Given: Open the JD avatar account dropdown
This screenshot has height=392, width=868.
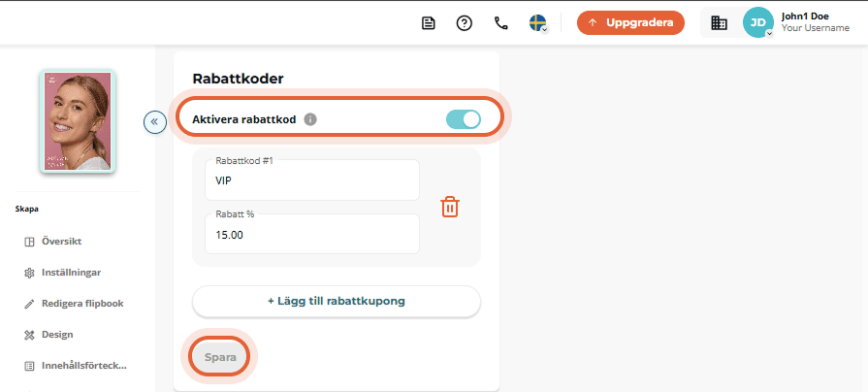Looking at the screenshot, I should click(x=757, y=22).
